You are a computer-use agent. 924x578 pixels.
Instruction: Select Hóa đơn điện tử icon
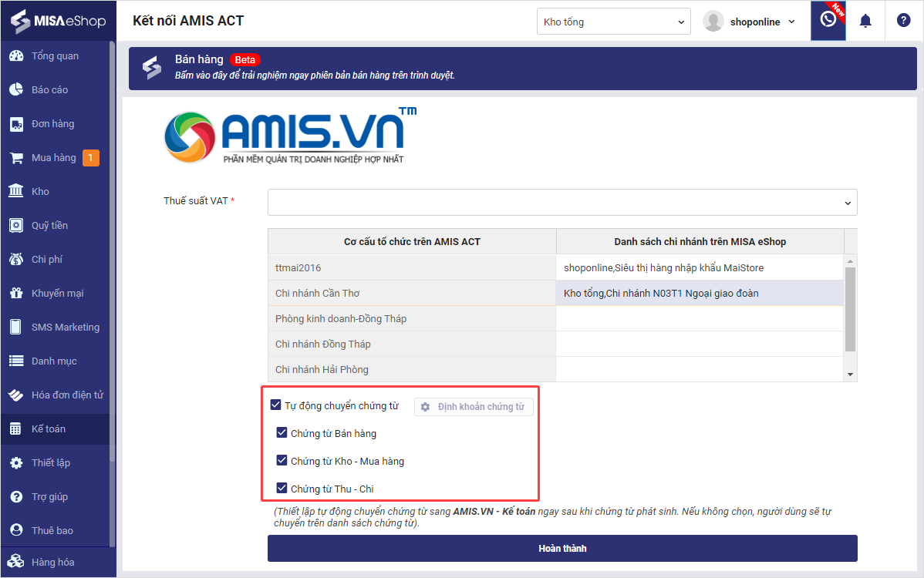[x=16, y=395]
